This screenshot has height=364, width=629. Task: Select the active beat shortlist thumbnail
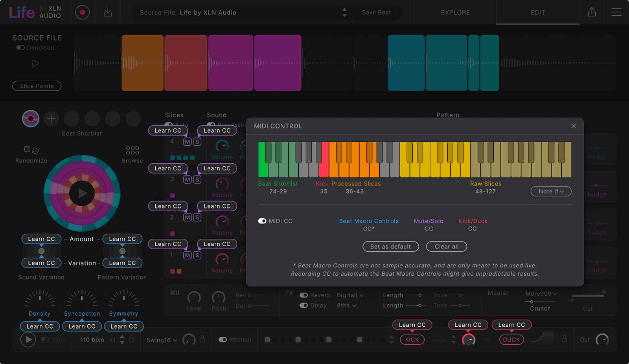coord(31,119)
